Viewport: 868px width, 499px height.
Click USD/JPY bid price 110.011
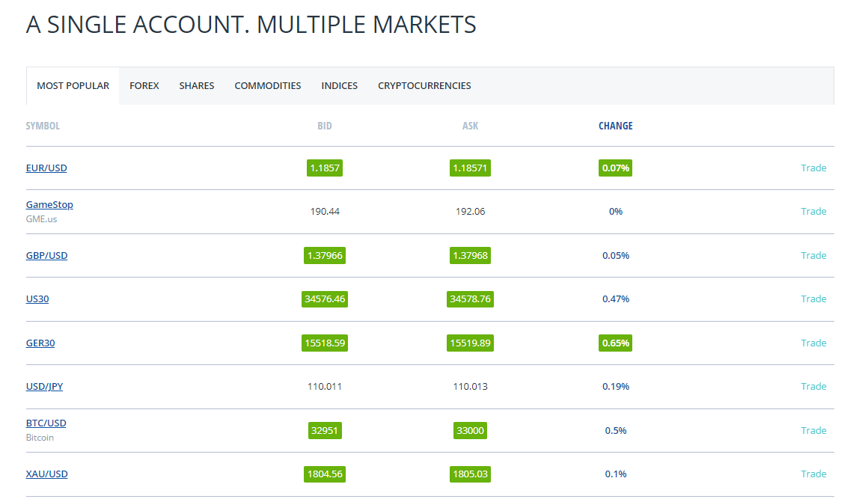click(325, 386)
